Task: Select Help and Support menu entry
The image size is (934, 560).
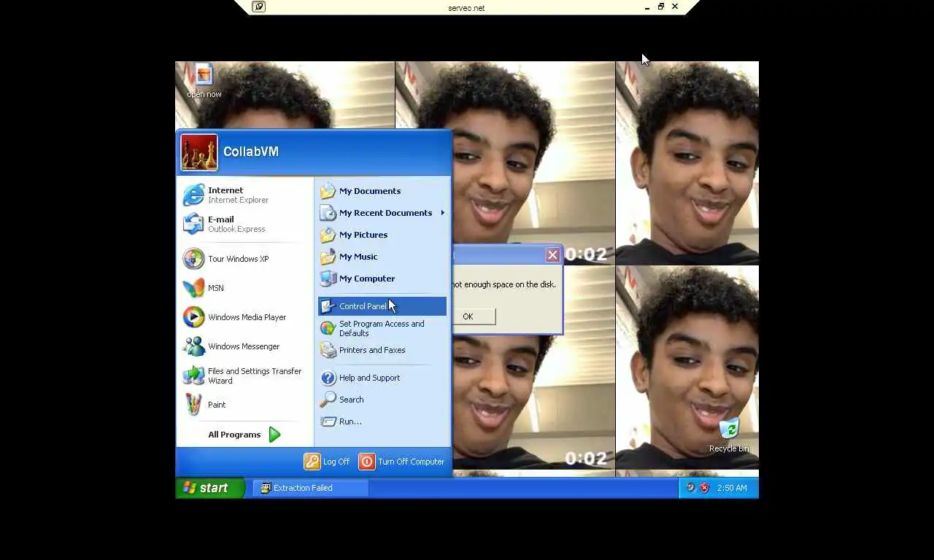Action: pyautogui.click(x=382, y=378)
